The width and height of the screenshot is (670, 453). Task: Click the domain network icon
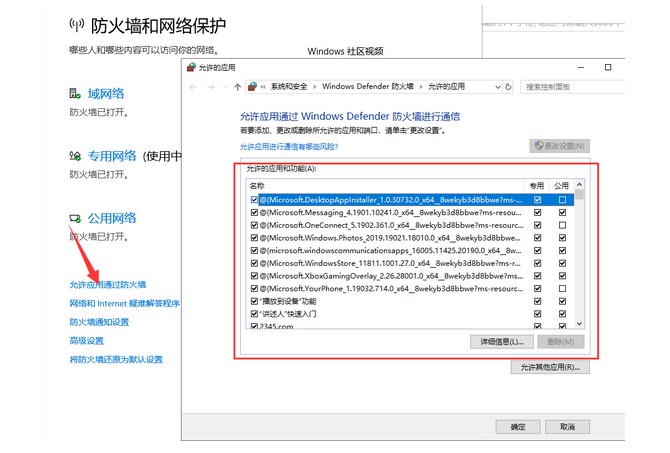pos(75,93)
